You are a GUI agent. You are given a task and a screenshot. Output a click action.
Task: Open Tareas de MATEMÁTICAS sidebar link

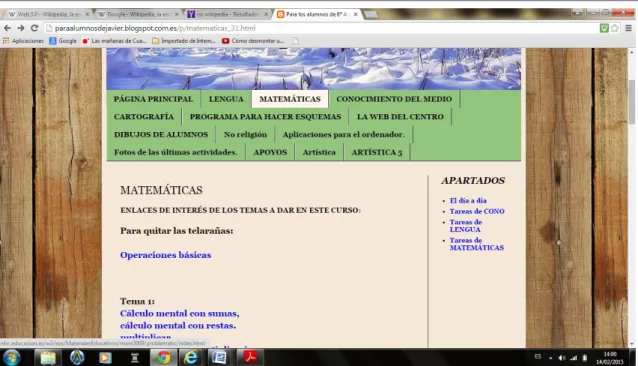click(476, 244)
